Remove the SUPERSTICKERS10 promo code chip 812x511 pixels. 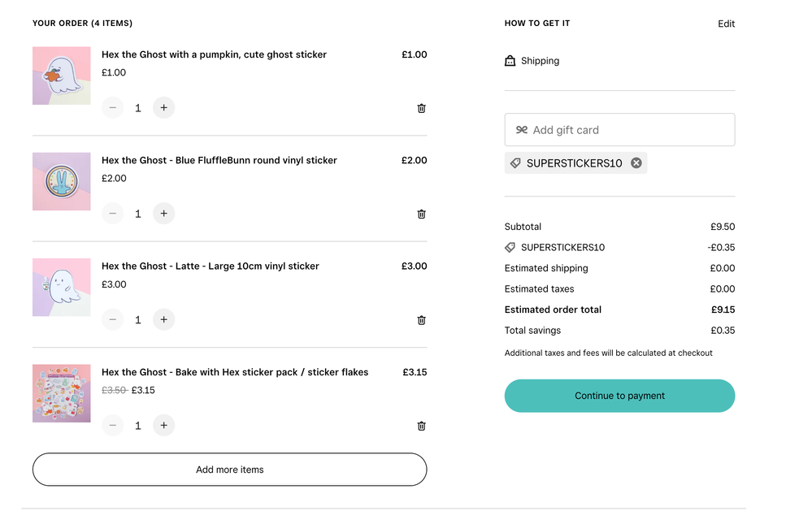636,163
